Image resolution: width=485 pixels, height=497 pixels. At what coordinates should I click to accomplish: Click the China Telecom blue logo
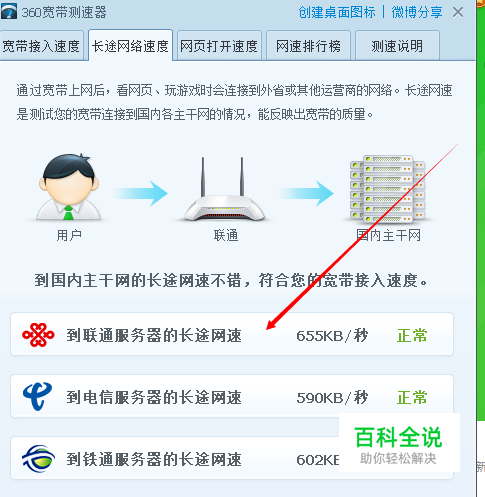pyautogui.click(x=38, y=396)
